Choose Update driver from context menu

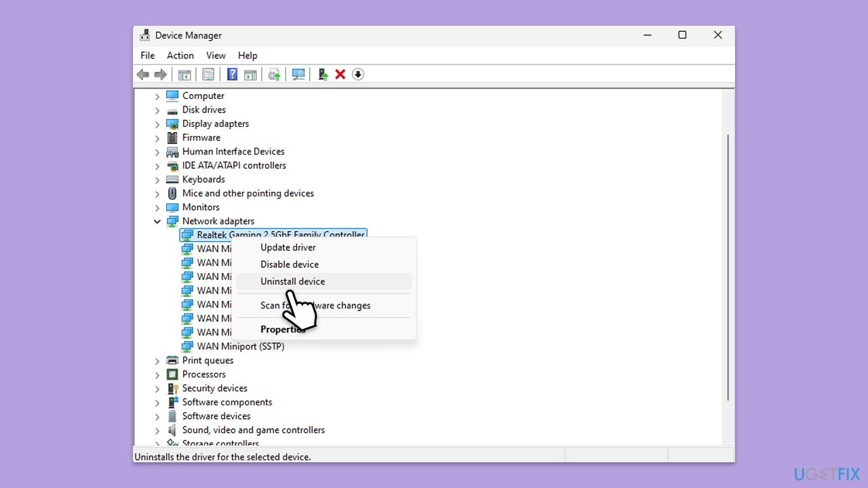click(x=324, y=247)
